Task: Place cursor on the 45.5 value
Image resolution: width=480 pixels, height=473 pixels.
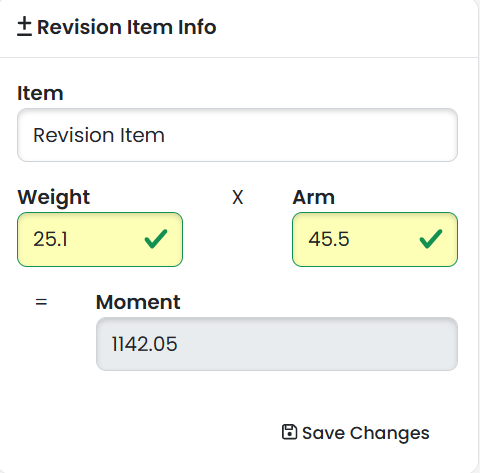Action: [329, 239]
